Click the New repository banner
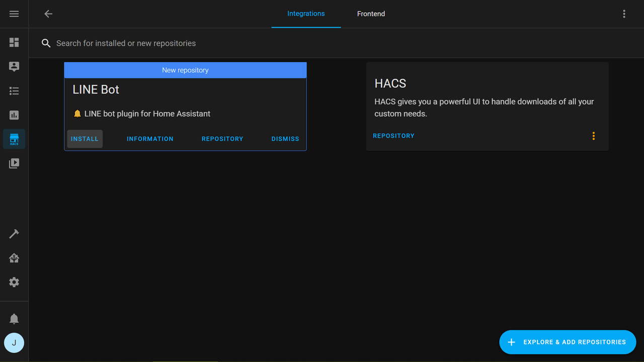The height and width of the screenshot is (362, 644). [185, 70]
